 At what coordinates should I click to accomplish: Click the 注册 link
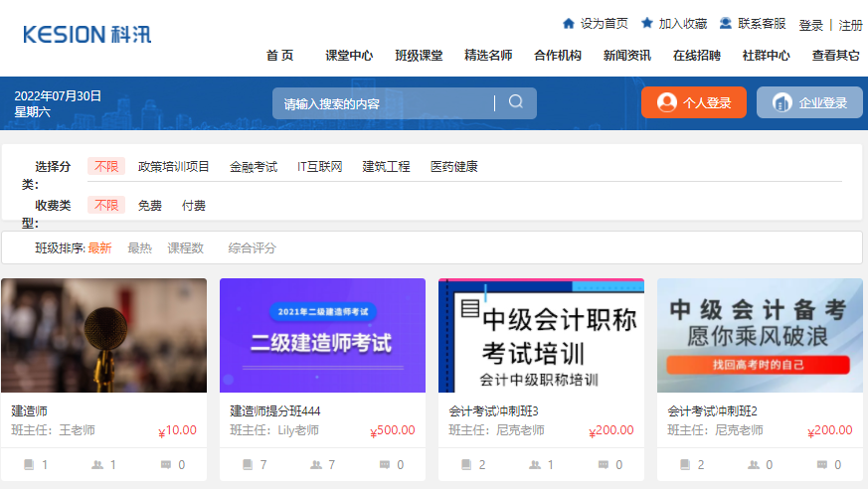click(x=850, y=25)
